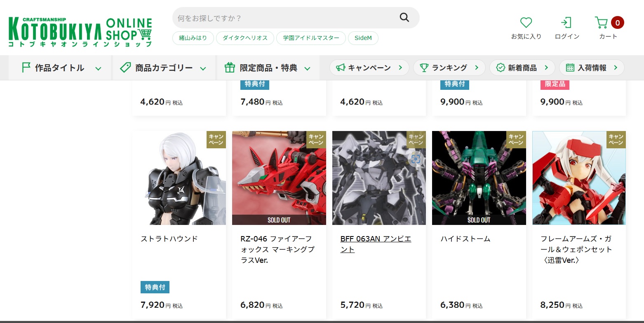Click the SOLD OUT banner on RZ-046 image
644x323 pixels.
[x=279, y=220]
